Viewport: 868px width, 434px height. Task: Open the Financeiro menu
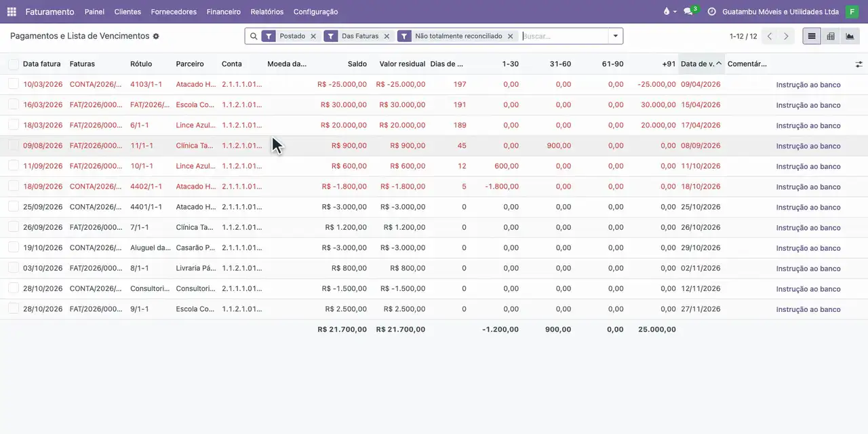pyautogui.click(x=224, y=12)
